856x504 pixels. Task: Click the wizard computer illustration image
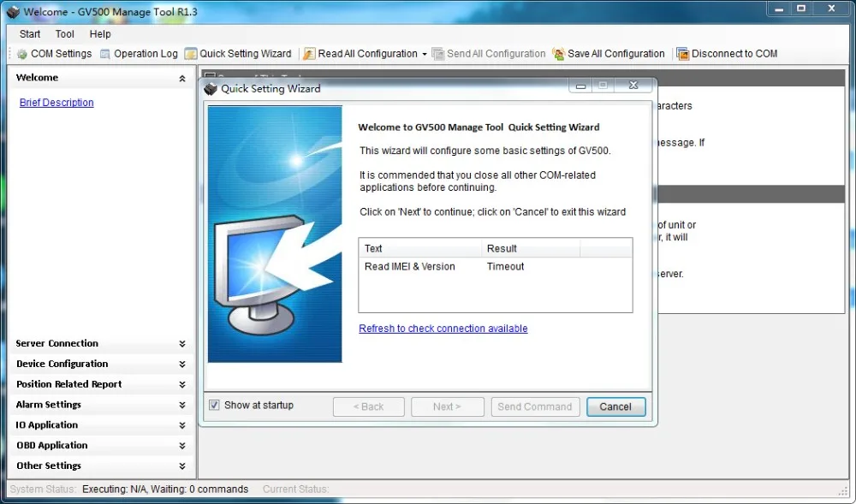pyautogui.click(x=275, y=234)
